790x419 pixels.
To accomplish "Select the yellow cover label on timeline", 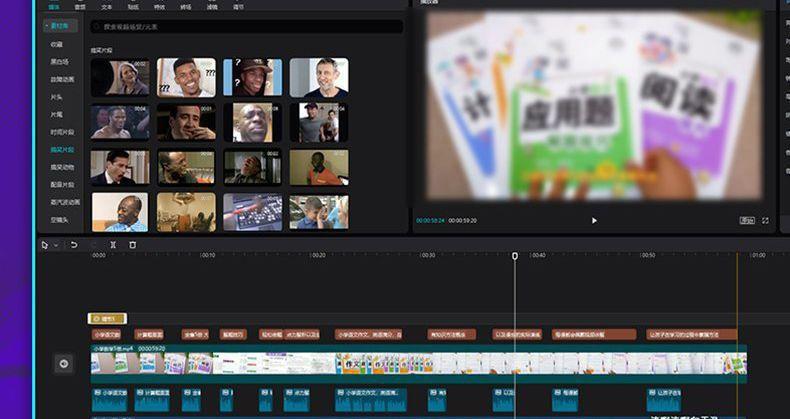I will click(x=107, y=318).
